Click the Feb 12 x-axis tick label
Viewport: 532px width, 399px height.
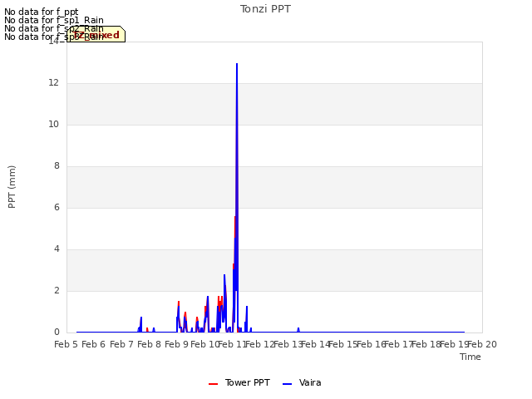tap(259, 345)
